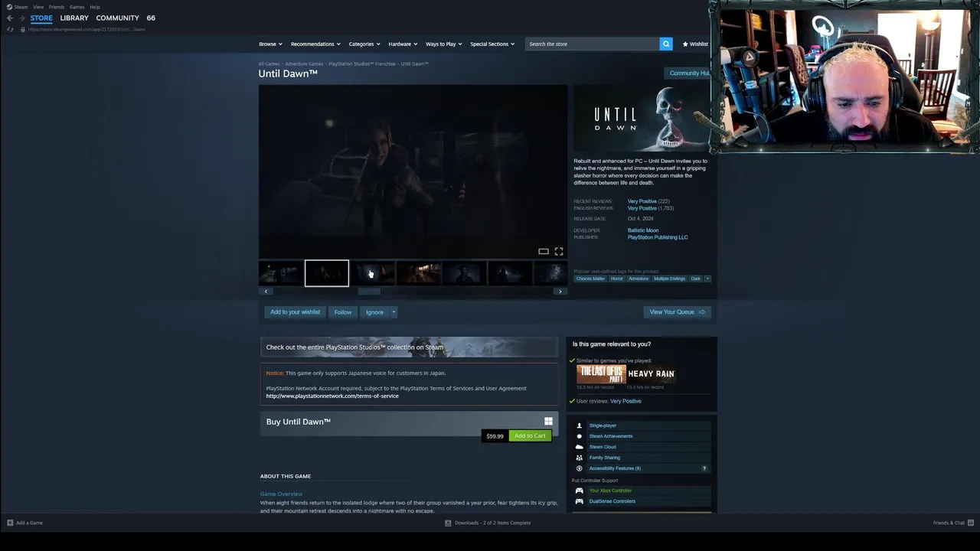This screenshot has height=551, width=980.
Task: Click the Windows platform icon in purchase box
Action: point(548,422)
